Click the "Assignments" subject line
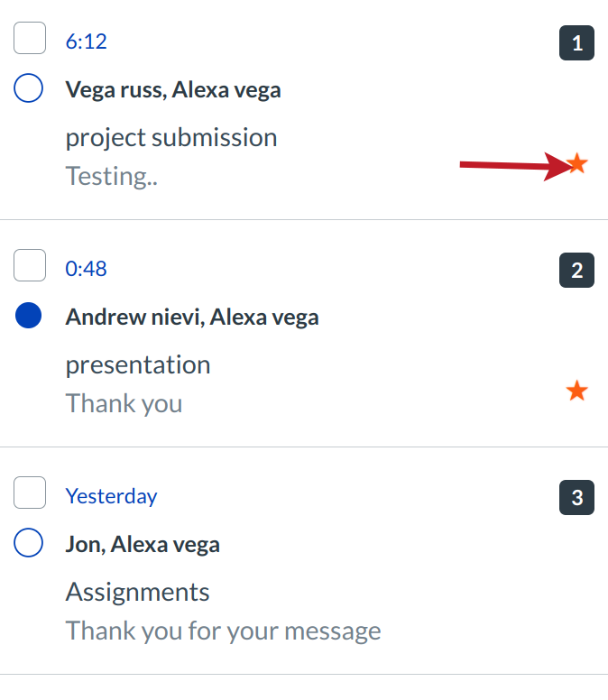 138,593
